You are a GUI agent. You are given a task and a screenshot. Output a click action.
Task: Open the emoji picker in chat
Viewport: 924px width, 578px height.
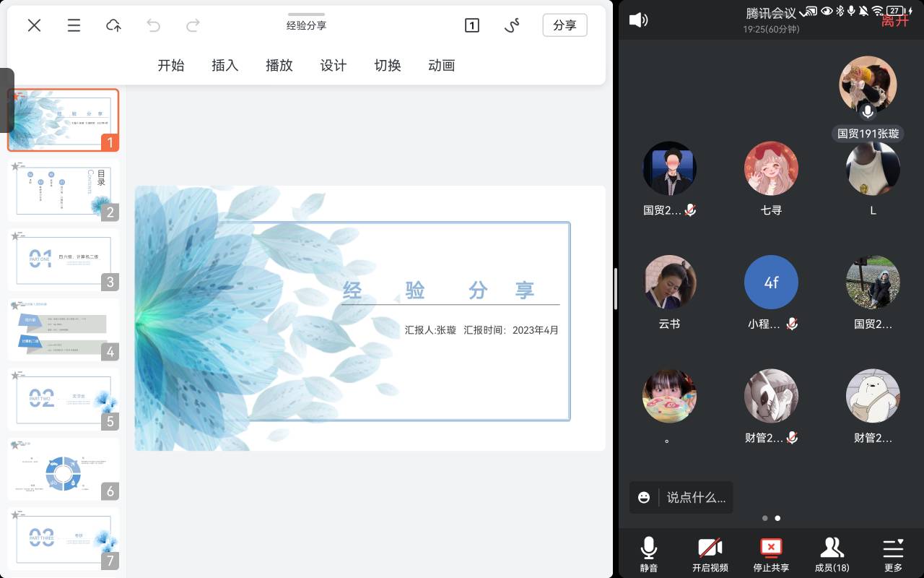pyautogui.click(x=644, y=497)
